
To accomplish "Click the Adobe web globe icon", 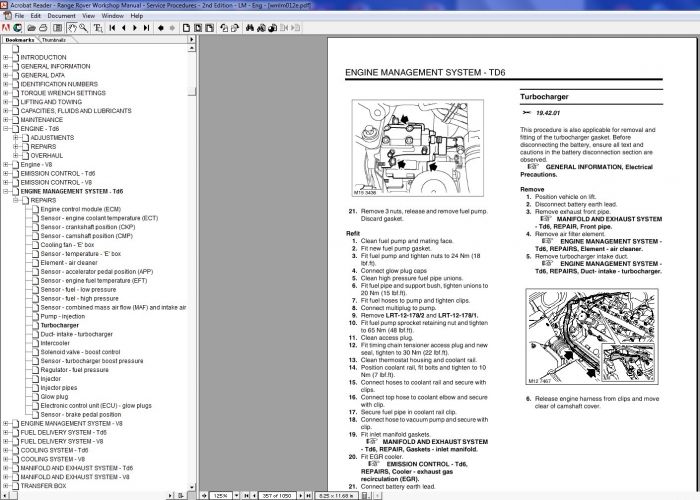I will point(17,28).
